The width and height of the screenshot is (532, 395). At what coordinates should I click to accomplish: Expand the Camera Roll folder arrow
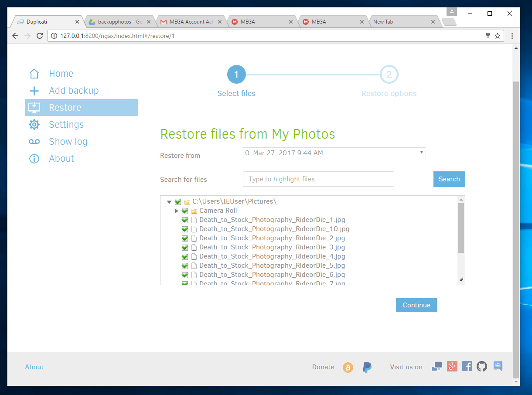[x=176, y=211]
